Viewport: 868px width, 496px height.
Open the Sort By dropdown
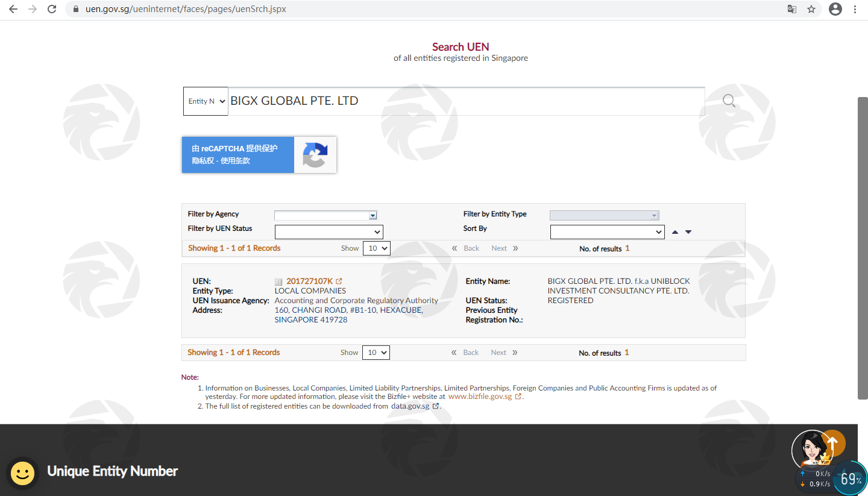[608, 232]
